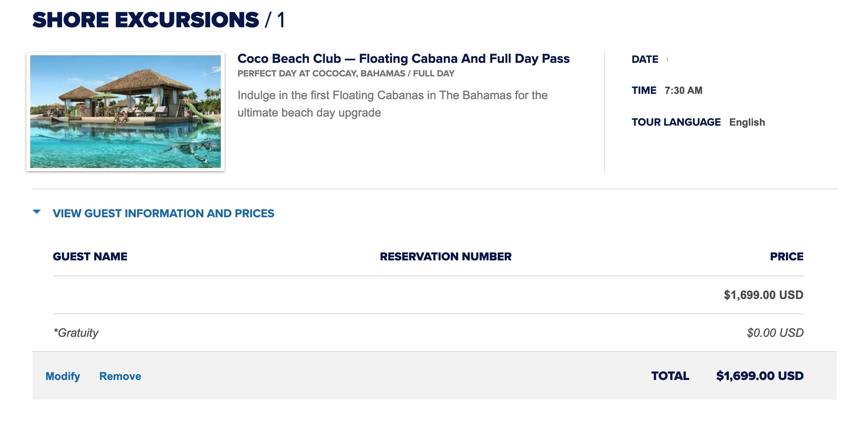Select the Shore Excursions heading
This screenshot has width=868, height=439.
click(146, 20)
